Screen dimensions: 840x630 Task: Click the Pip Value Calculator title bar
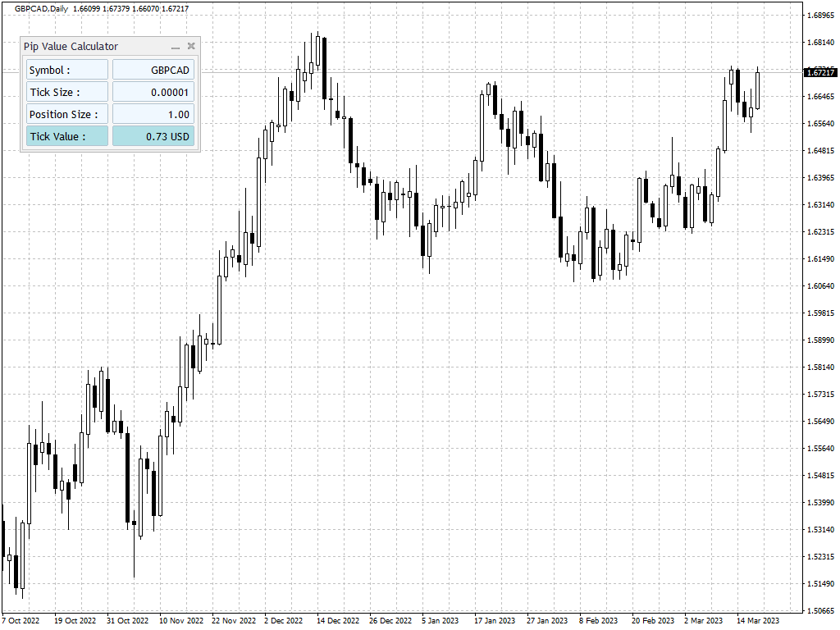click(x=95, y=46)
